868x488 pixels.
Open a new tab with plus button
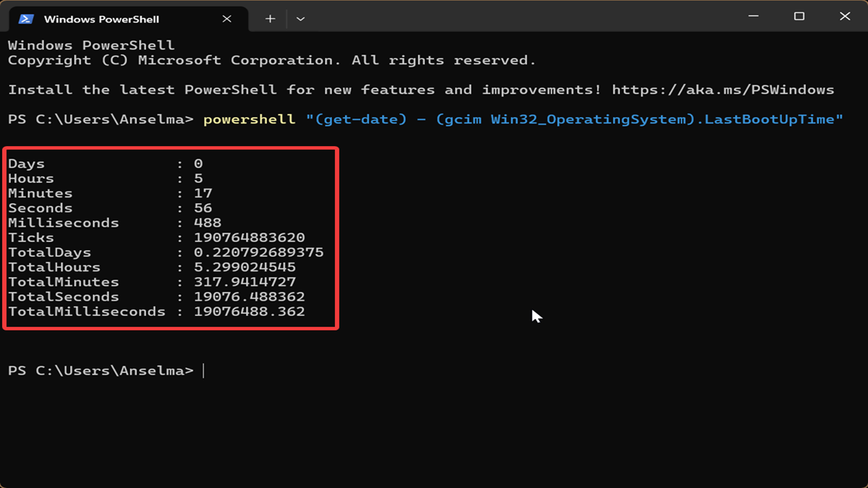click(270, 19)
